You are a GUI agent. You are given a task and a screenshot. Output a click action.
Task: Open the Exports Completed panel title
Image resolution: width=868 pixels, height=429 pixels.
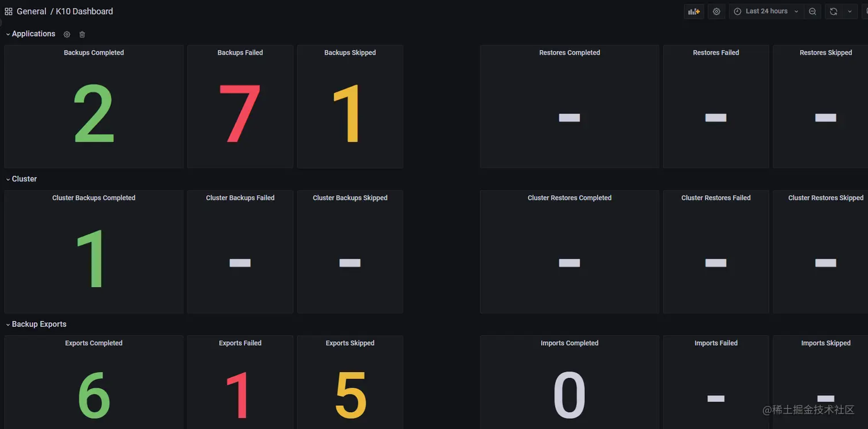click(94, 343)
